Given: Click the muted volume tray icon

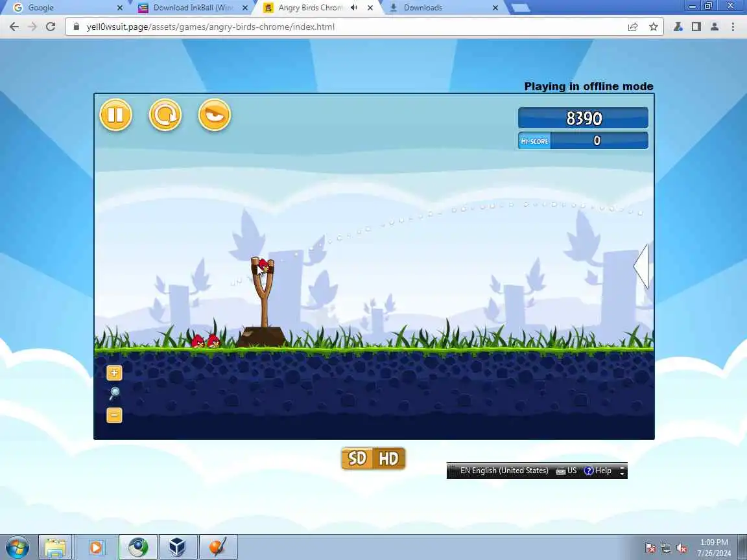Looking at the screenshot, I should 682,548.
